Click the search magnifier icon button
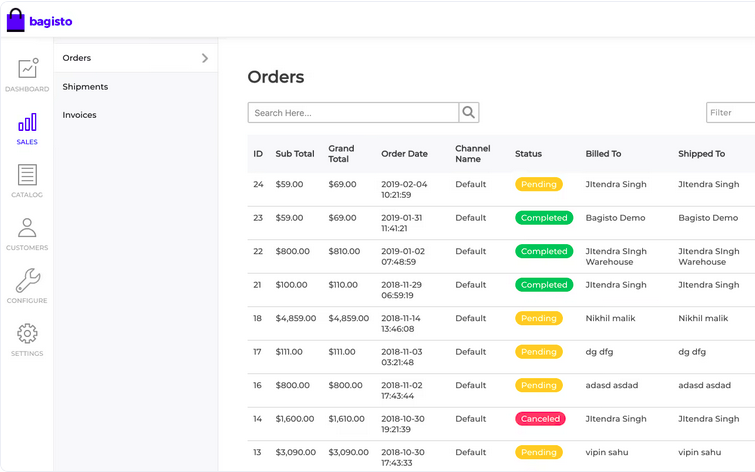755x472 pixels. click(469, 113)
